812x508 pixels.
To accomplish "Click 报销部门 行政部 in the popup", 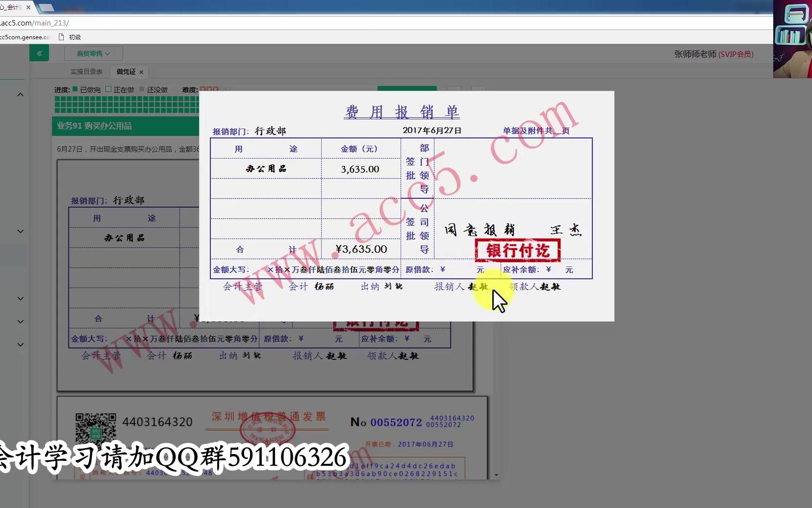I will (249, 131).
